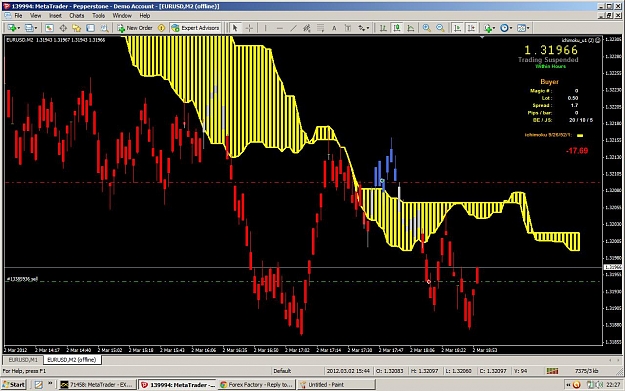625x391 pixels.
Task: Click the Zoom Out magnifier icon
Action: tap(440, 28)
